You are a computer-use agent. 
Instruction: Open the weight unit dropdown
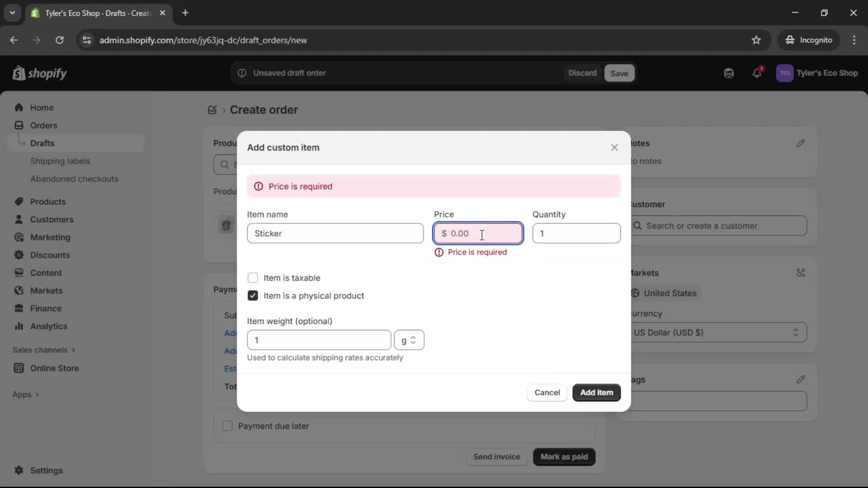409,340
